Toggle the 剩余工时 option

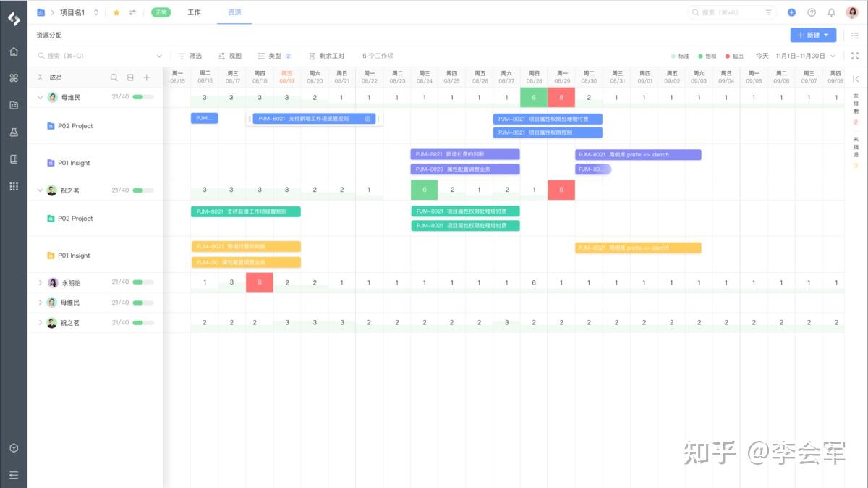(x=326, y=56)
